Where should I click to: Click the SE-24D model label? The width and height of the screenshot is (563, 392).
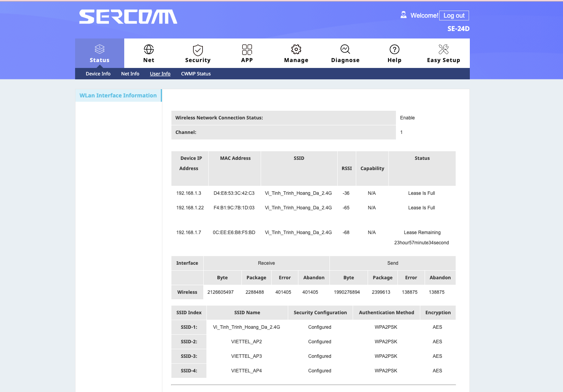(458, 29)
